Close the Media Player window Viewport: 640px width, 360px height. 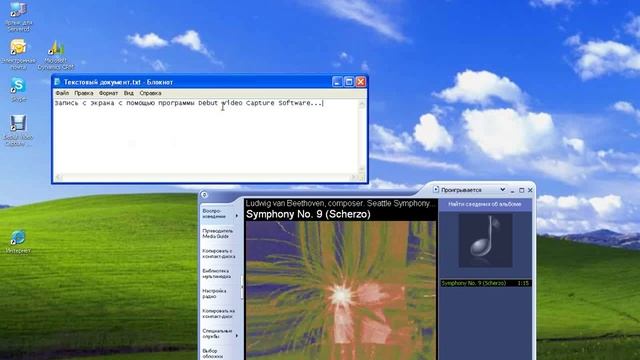tap(530, 190)
